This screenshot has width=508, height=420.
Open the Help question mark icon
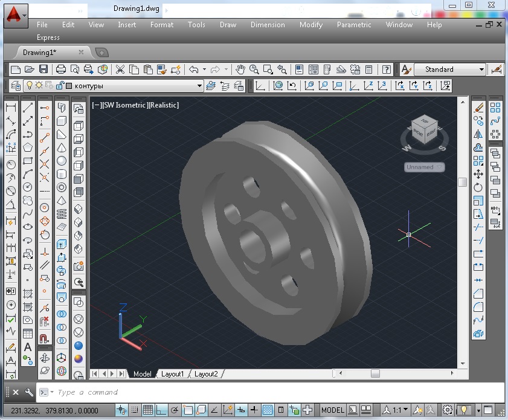[386, 69]
